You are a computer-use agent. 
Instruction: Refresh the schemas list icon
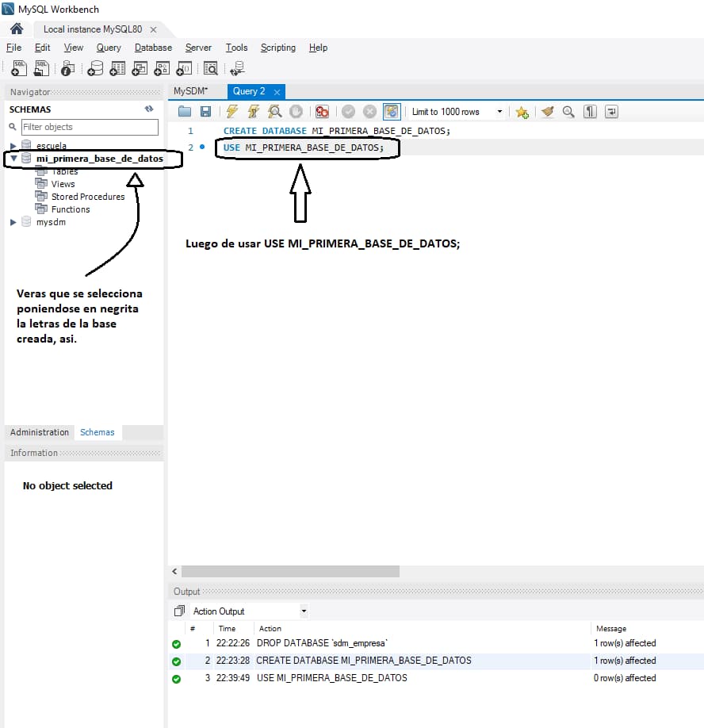[x=149, y=109]
